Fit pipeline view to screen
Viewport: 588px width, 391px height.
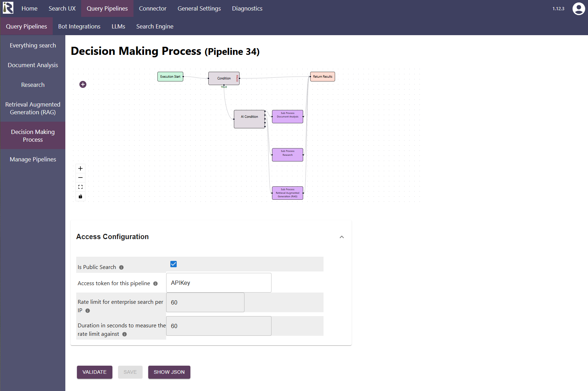click(80, 187)
